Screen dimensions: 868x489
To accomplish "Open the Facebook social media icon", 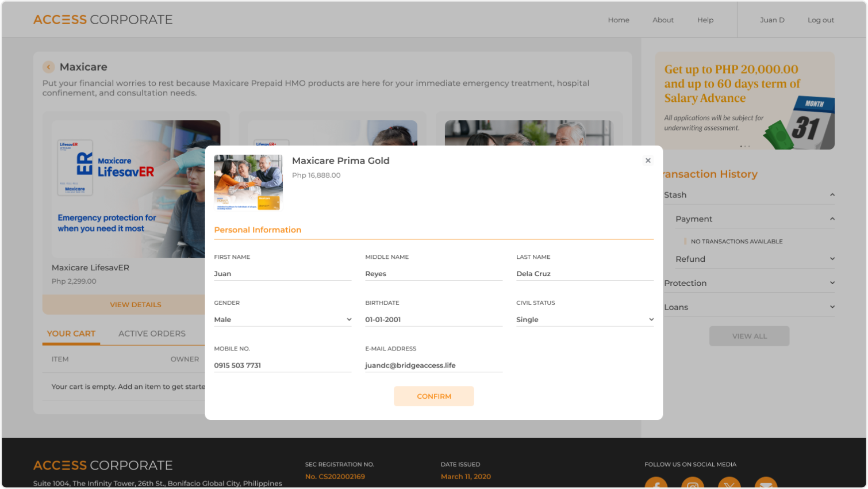I will point(656,483).
